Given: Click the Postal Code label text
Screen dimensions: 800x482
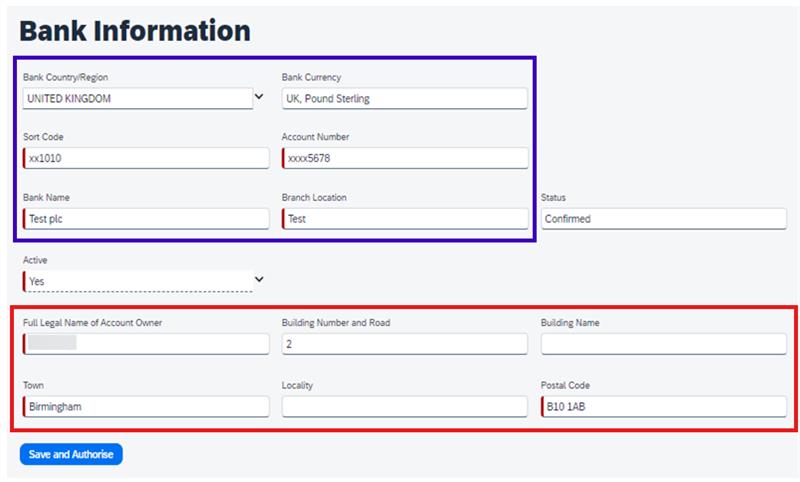Looking at the screenshot, I should [565, 385].
